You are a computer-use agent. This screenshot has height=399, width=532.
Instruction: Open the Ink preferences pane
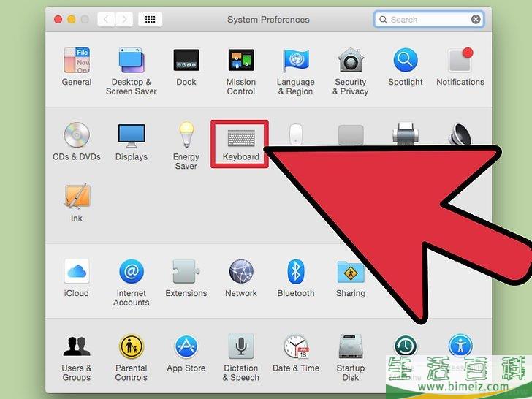(77, 203)
